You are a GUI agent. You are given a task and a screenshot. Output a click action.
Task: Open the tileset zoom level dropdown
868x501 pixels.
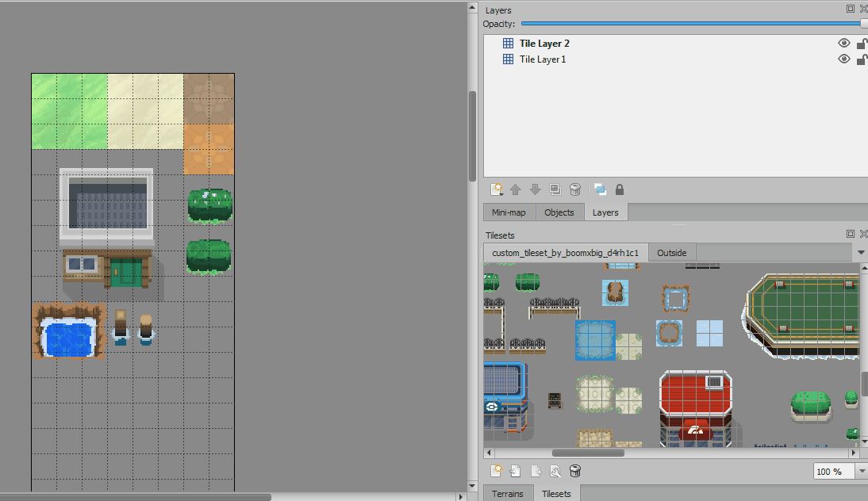(862, 472)
